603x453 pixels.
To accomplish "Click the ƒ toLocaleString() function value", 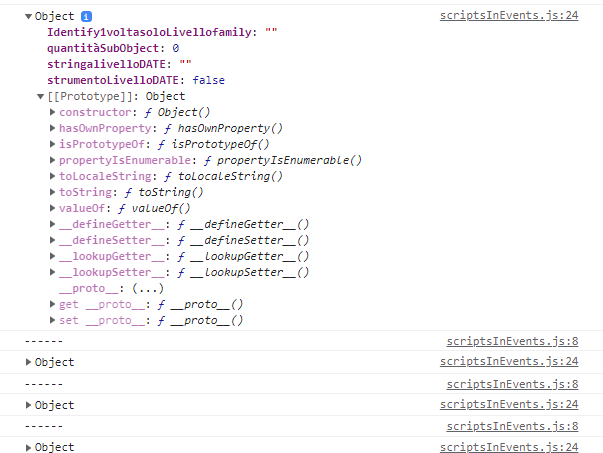I will 223,177.
